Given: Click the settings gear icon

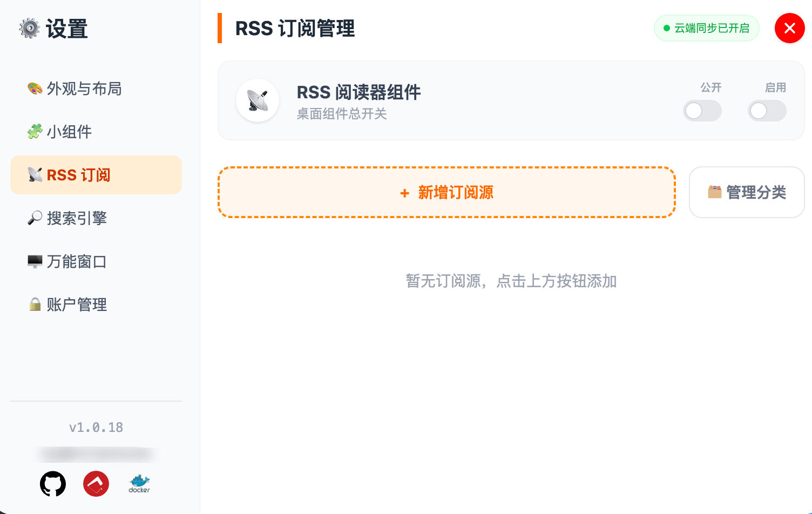Looking at the screenshot, I should 30,28.
